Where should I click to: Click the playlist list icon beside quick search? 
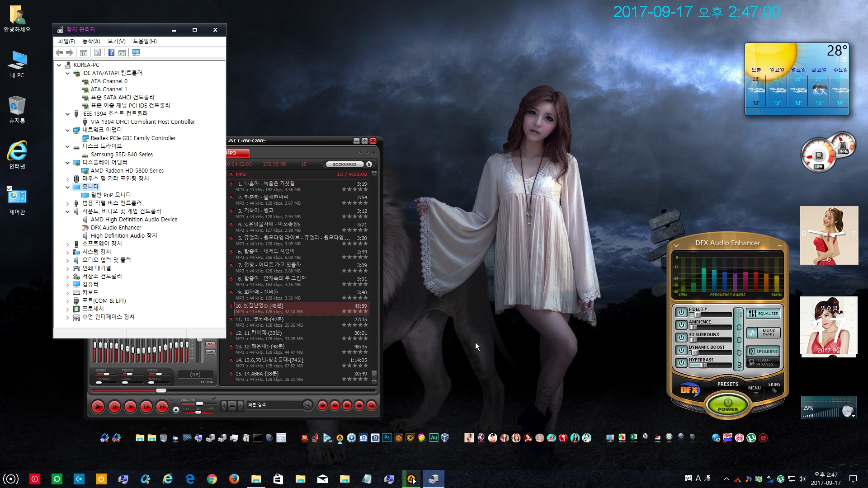[232, 406]
